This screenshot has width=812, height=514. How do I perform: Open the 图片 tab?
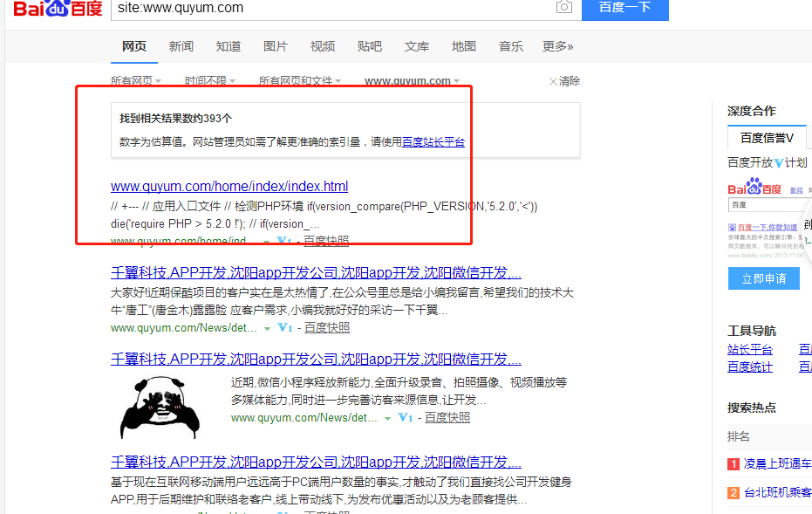(276, 46)
